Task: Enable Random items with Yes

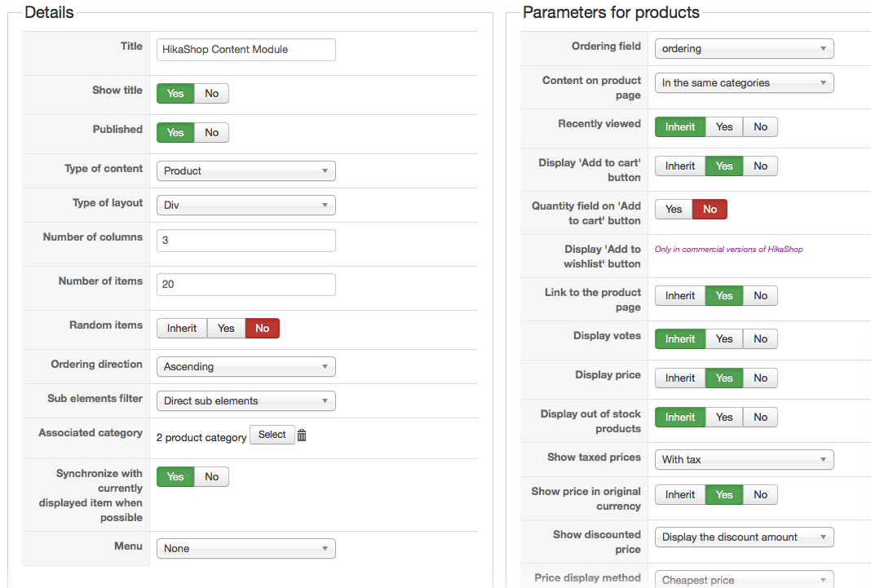Action: point(226,329)
